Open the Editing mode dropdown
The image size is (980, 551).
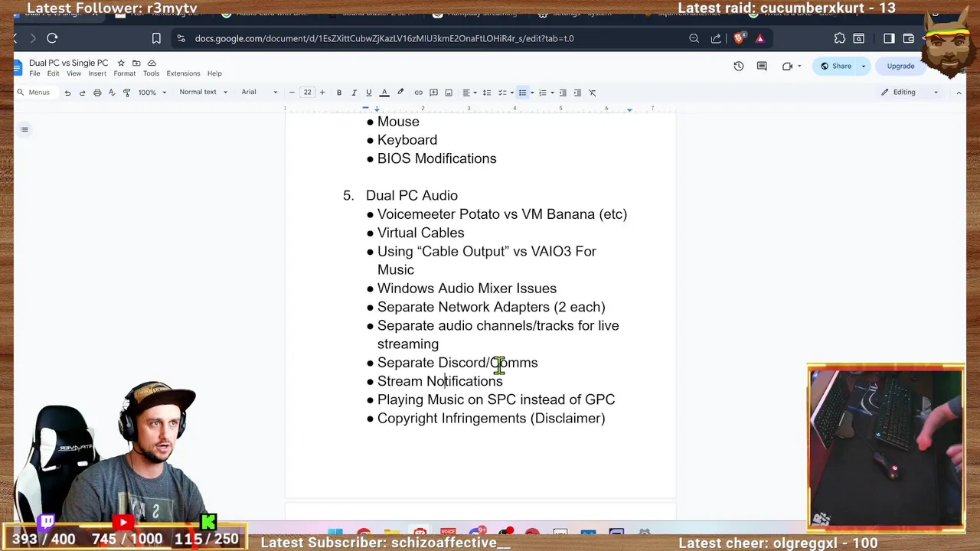(909, 93)
